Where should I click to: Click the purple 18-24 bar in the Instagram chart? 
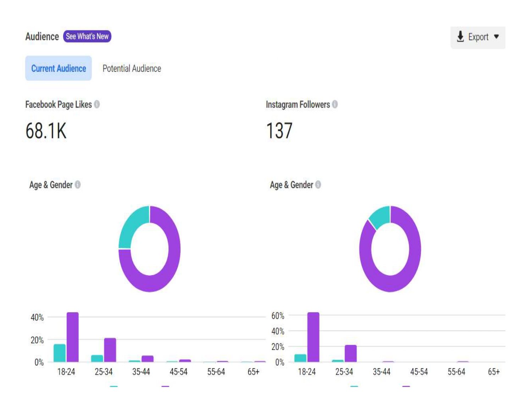coord(313,337)
